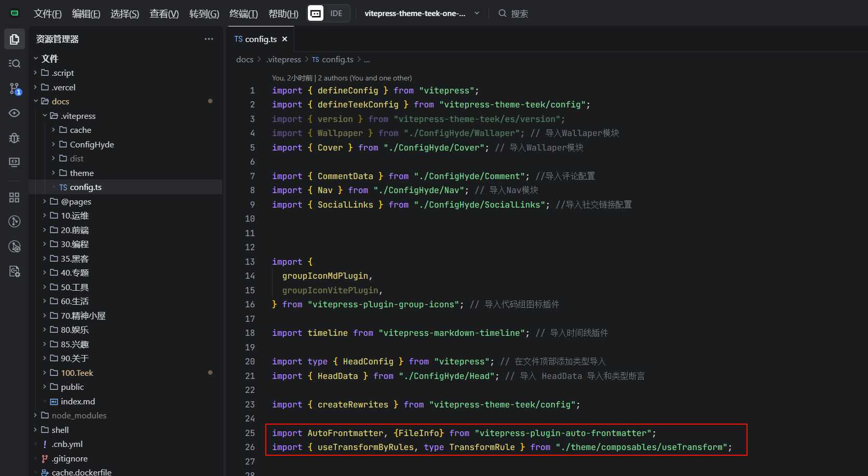Click the docs breadcrumb segment
This screenshot has height=476, width=868.
[245, 59]
